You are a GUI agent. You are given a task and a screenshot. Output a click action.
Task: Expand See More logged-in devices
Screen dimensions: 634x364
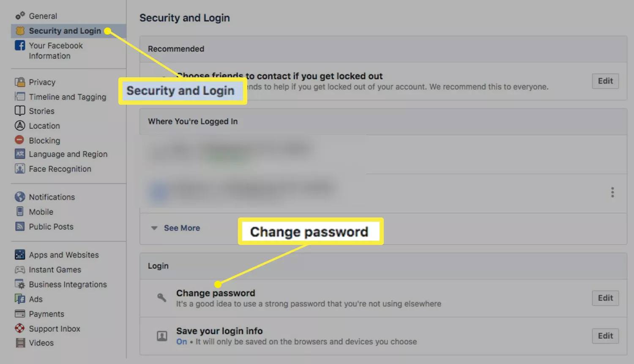[182, 228]
